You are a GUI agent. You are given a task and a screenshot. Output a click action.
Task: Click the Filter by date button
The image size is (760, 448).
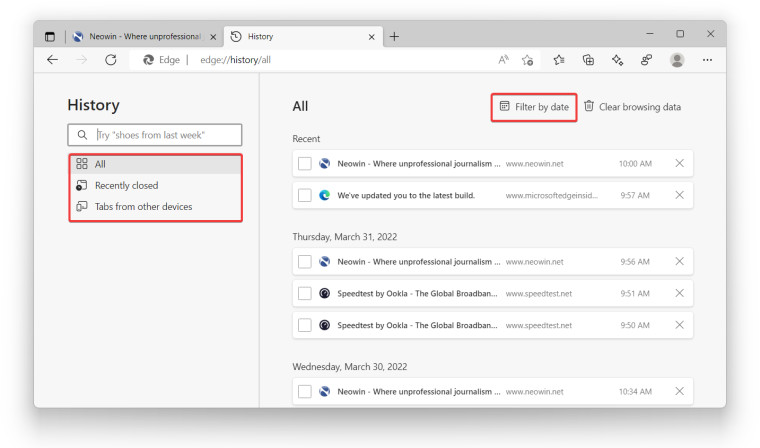534,107
